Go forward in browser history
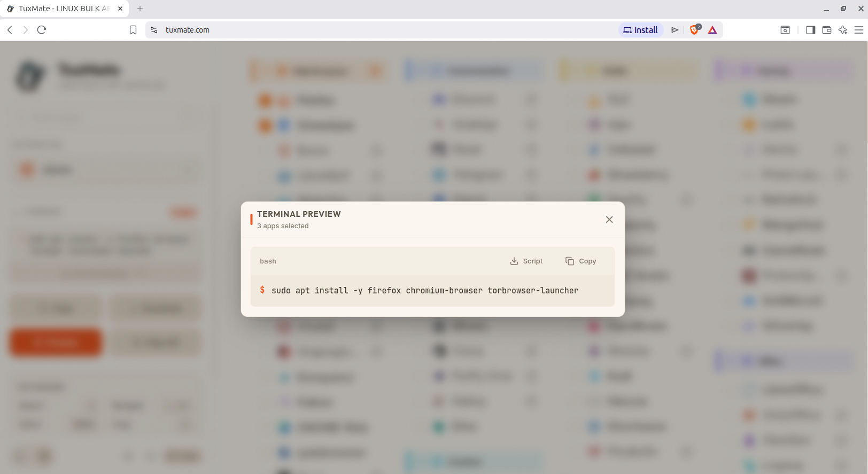 pyautogui.click(x=25, y=30)
